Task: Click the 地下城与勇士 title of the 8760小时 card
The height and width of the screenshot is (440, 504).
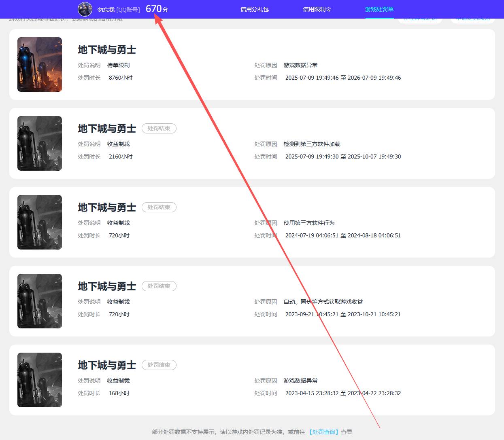Action: (107, 50)
